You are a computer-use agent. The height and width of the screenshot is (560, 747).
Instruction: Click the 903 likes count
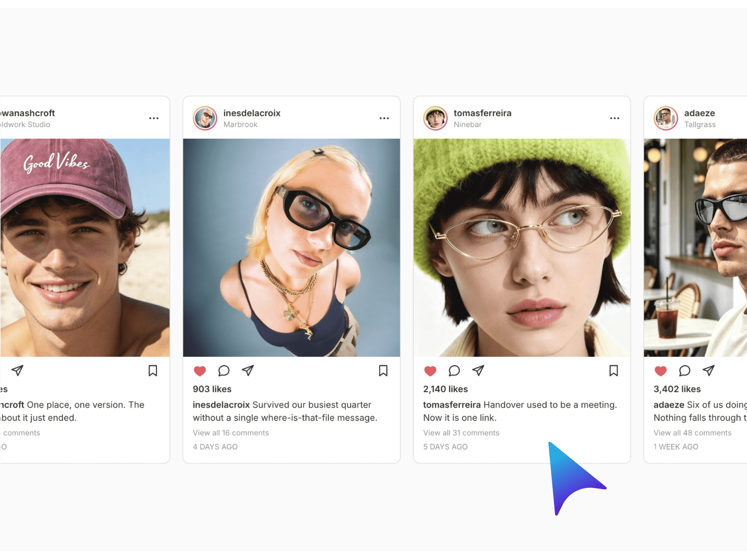coord(212,389)
